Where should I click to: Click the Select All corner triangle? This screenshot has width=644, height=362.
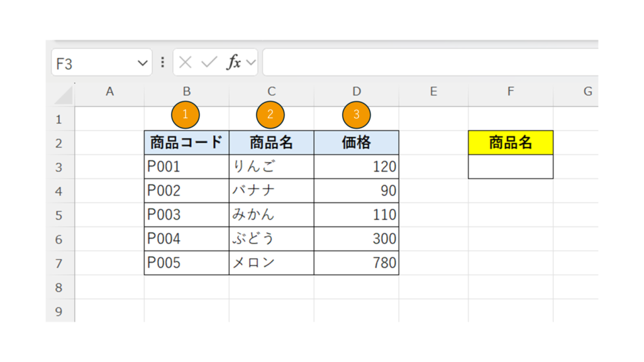coord(64,95)
